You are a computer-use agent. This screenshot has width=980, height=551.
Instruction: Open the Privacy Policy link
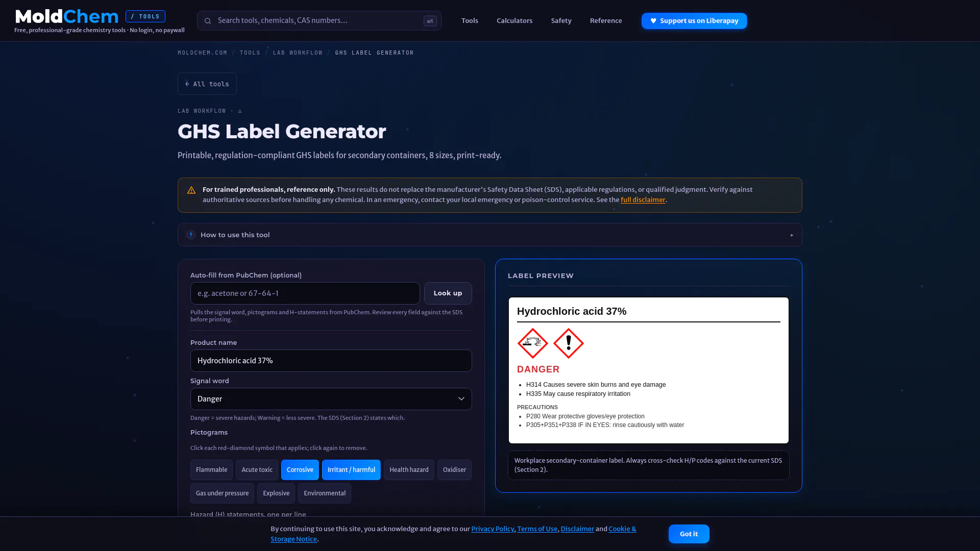493,529
